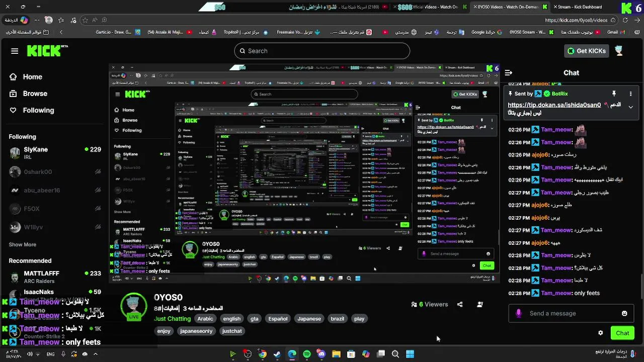This screenshot has height=362, width=644.
Task: Open F50X channel in Following list
Action: click(54, 209)
